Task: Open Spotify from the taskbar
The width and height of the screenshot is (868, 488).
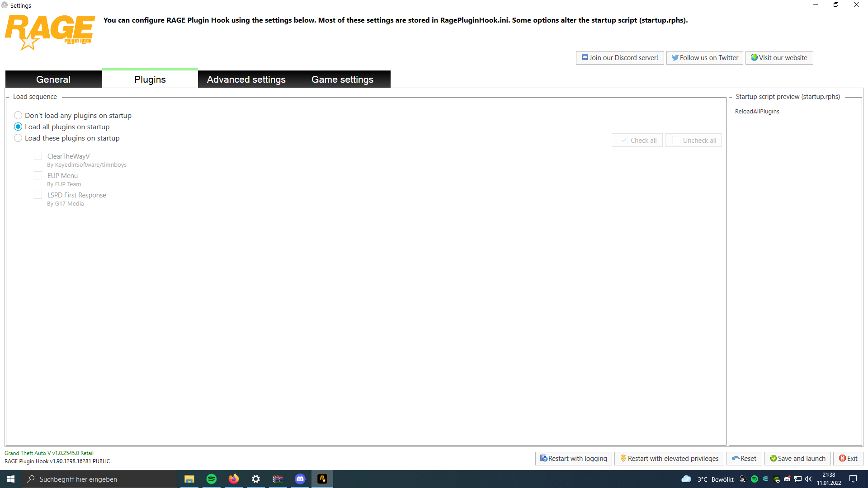Action: [x=211, y=479]
